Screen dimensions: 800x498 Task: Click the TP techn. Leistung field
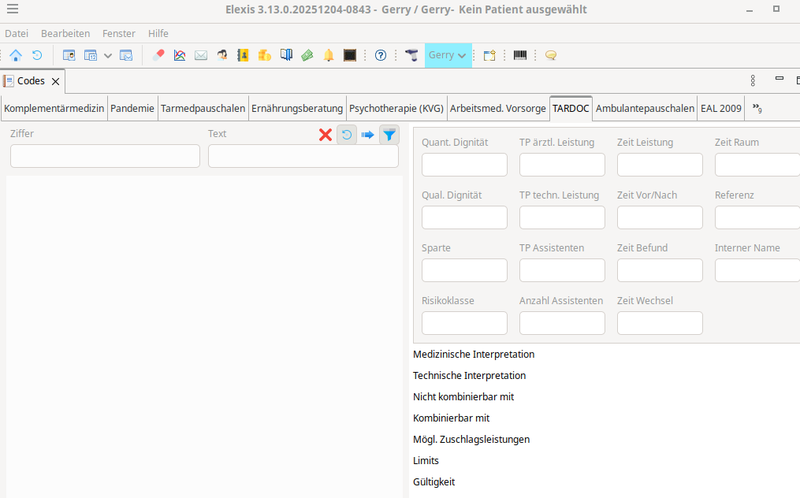coord(562,217)
